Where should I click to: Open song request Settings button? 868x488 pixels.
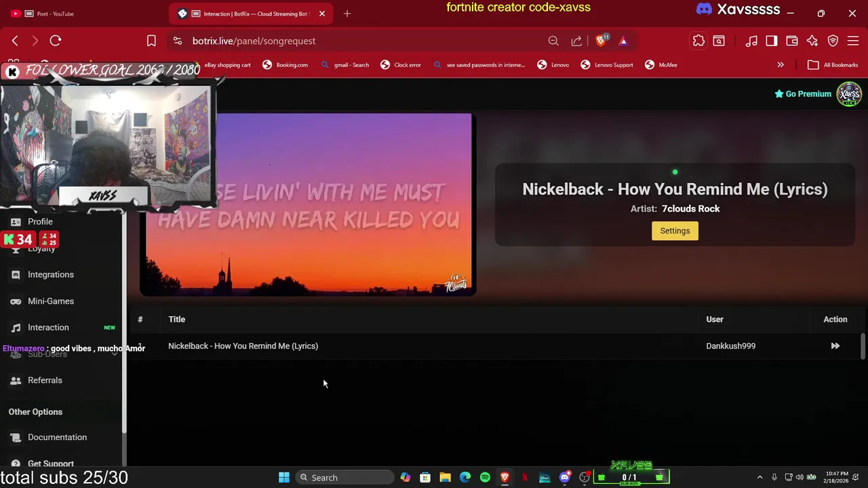[x=675, y=230]
